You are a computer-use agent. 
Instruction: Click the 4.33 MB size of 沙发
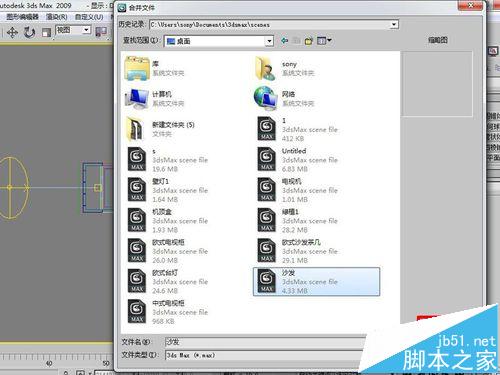pyautogui.click(x=295, y=291)
